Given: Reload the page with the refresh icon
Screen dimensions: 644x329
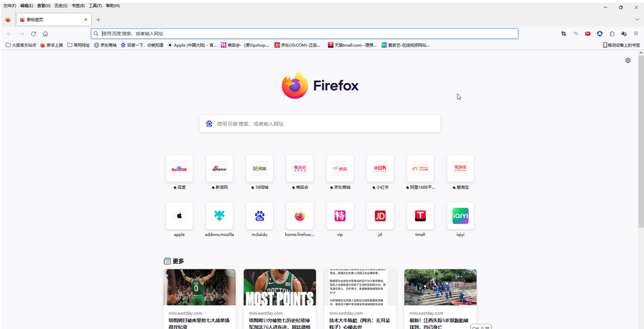Looking at the screenshot, I should (x=33, y=34).
